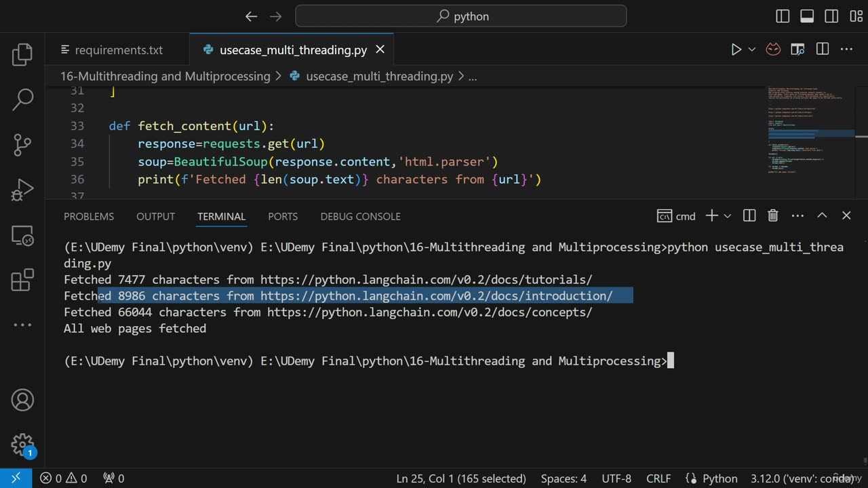This screenshot has height=488, width=868.
Task: Close the terminal panel
Action: click(846, 216)
